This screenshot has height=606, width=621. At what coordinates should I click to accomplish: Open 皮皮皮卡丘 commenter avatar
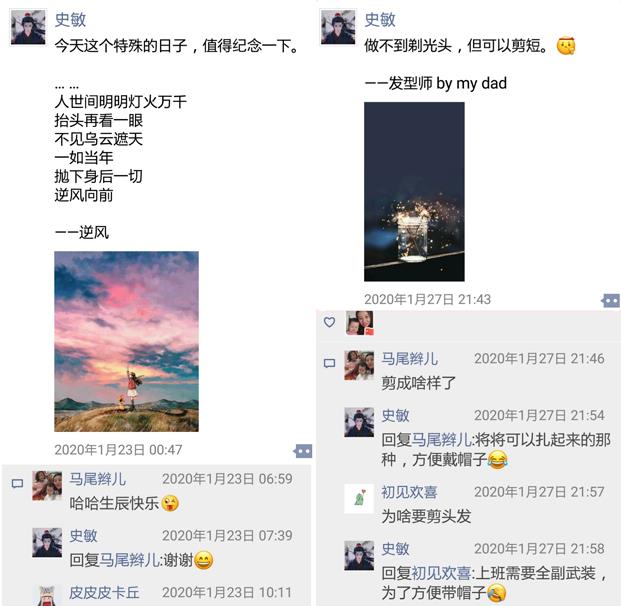tap(47, 595)
